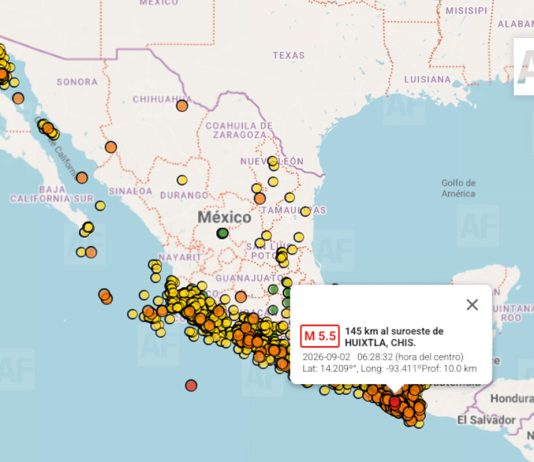
Task: Click the 'Golfo de América' label
Action: [x=458, y=188]
